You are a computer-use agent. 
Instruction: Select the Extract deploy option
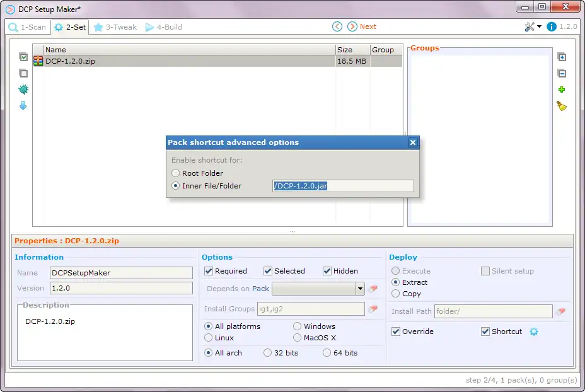pyautogui.click(x=396, y=282)
